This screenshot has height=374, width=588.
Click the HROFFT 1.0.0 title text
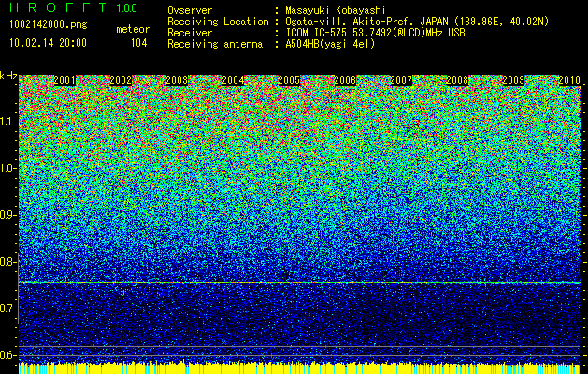click(x=73, y=7)
